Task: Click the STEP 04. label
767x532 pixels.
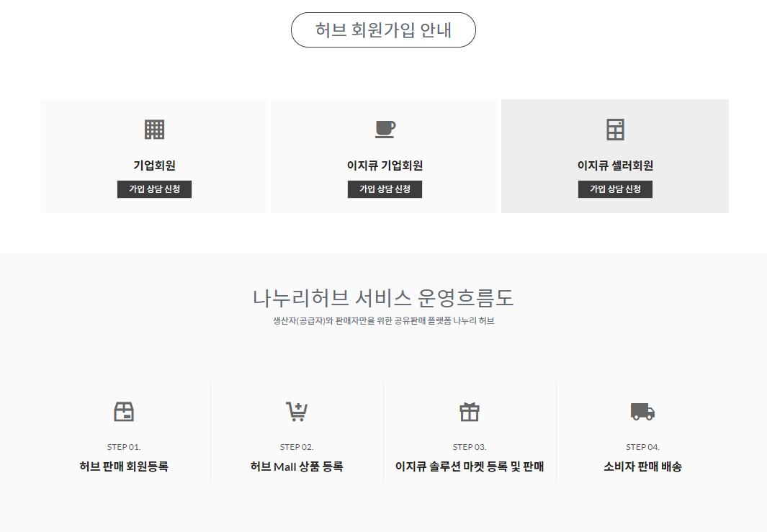Action: point(642,447)
